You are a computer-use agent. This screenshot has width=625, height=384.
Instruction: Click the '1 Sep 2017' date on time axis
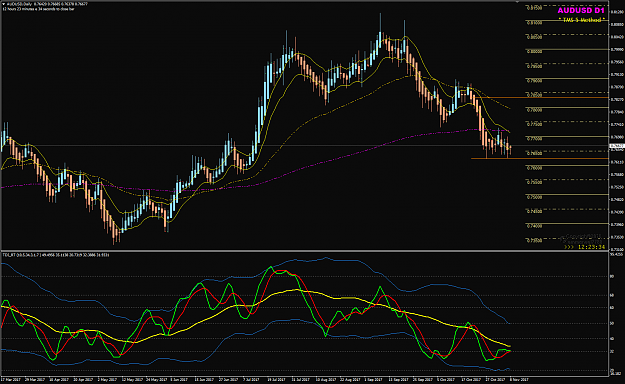[373, 380]
